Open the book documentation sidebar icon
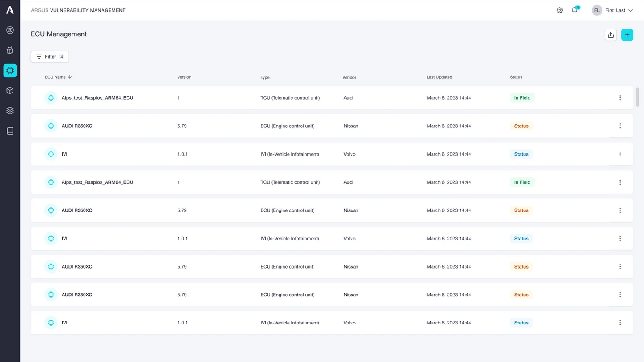 pos(10,130)
